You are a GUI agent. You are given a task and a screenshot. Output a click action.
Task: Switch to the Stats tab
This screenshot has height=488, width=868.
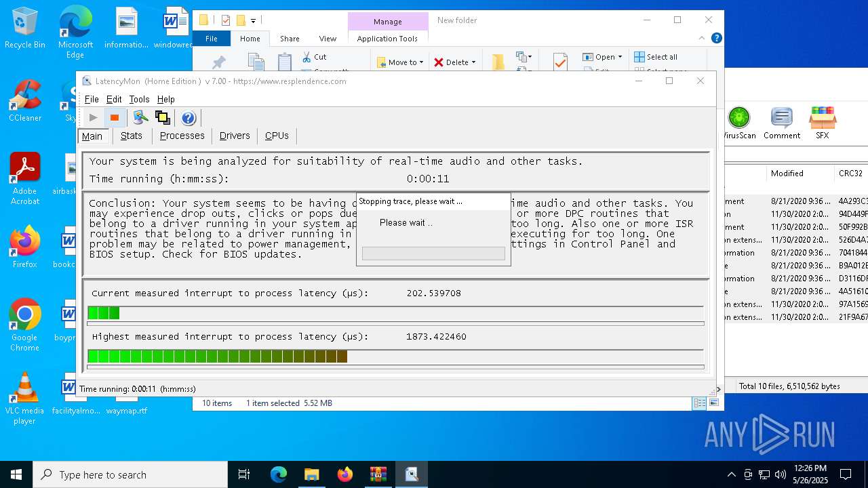[x=132, y=136]
